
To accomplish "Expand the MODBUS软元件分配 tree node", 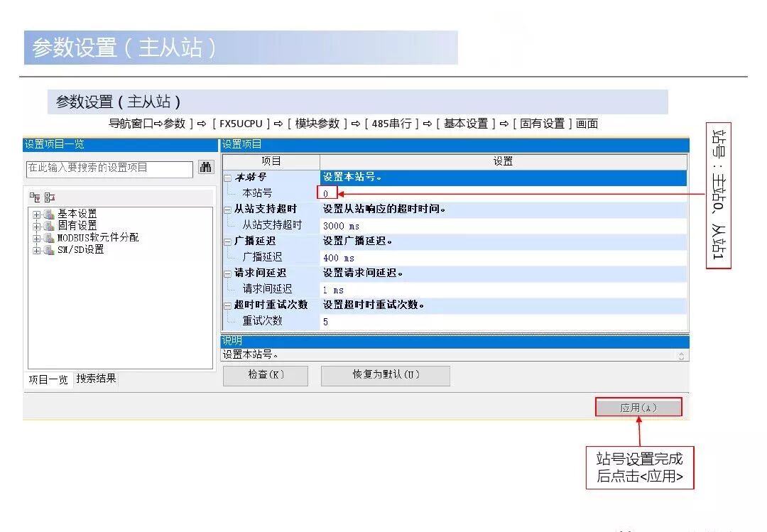I will pyautogui.click(x=37, y=239).
